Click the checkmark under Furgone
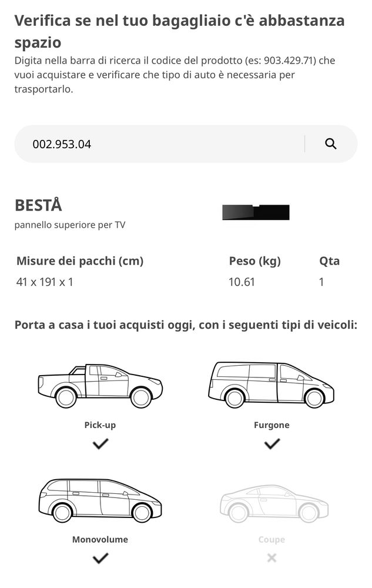Screen dimensions: 372x588 pyautogui.click(x=272, y=444)
